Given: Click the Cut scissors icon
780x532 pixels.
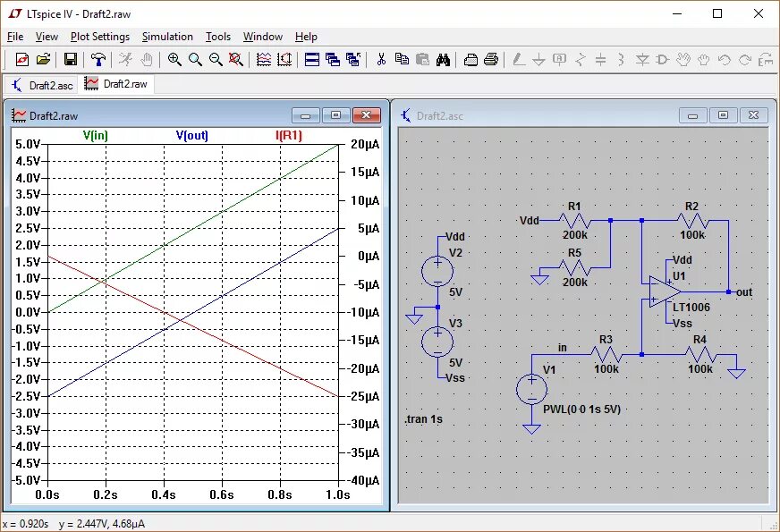Looking at the screenshot, I should 381,60.
